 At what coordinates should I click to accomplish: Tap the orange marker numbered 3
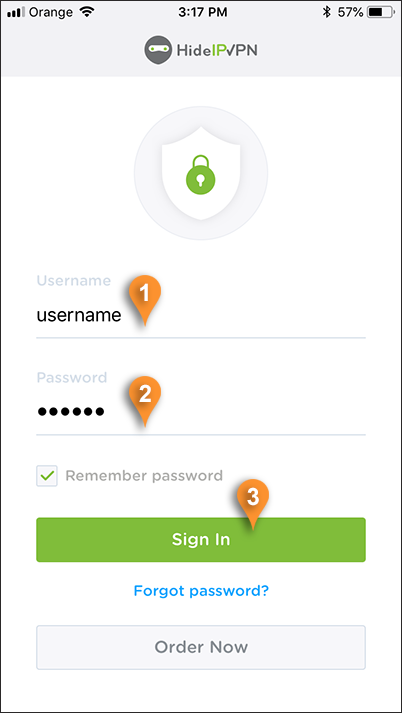point(253,504)
